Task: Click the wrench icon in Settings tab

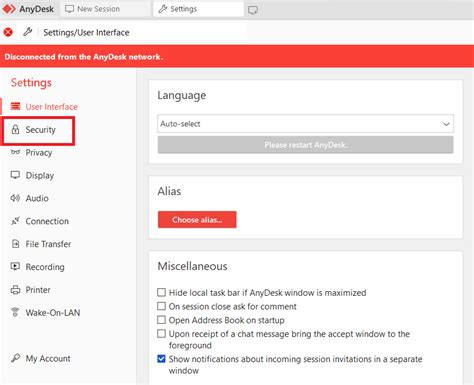Action: (x=163, y=9)
